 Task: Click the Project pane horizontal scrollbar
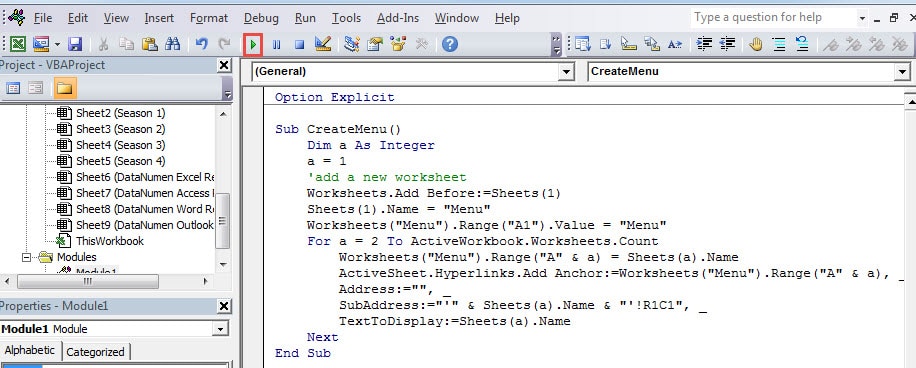pyautogui.click(x=106, y=282)
